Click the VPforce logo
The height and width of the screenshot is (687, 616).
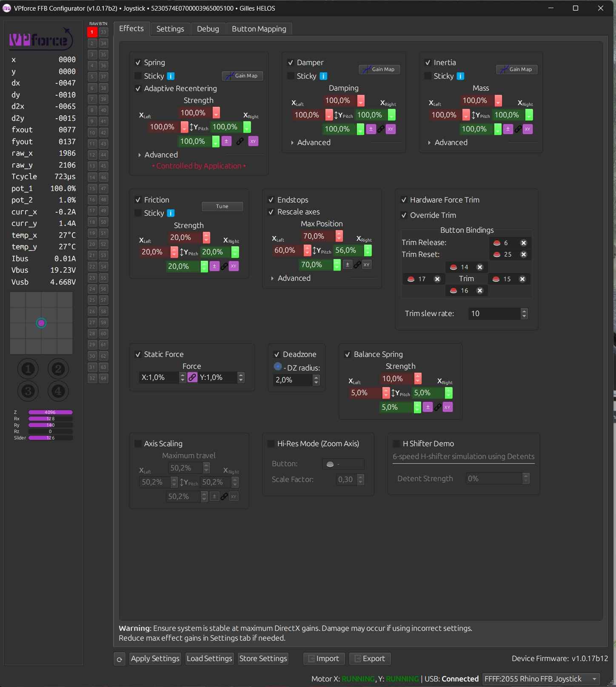point(41,39)
